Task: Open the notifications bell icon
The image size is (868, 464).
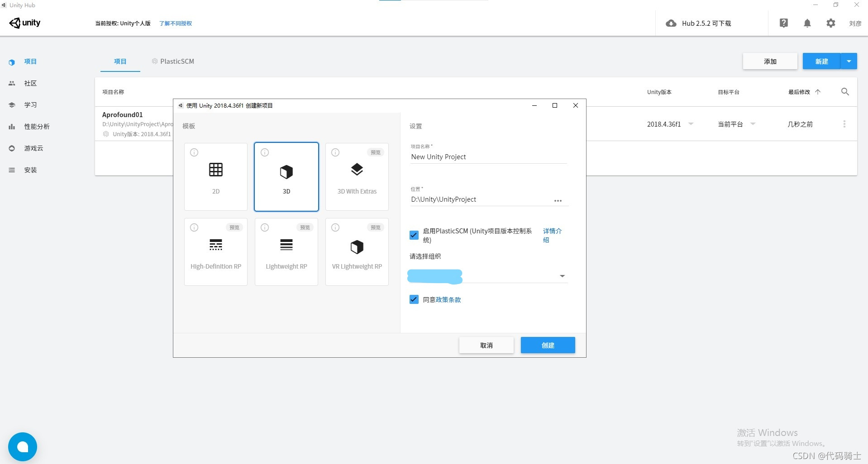Action: (807, 23)
